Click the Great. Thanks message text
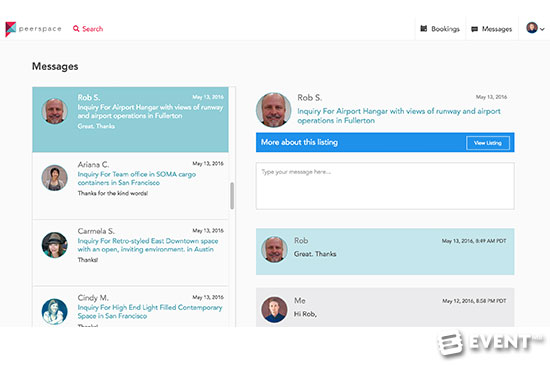 (x=315, y=254)
